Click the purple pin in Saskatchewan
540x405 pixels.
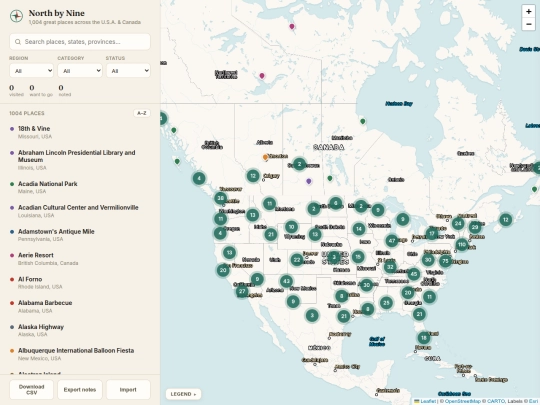pos(309,181)
